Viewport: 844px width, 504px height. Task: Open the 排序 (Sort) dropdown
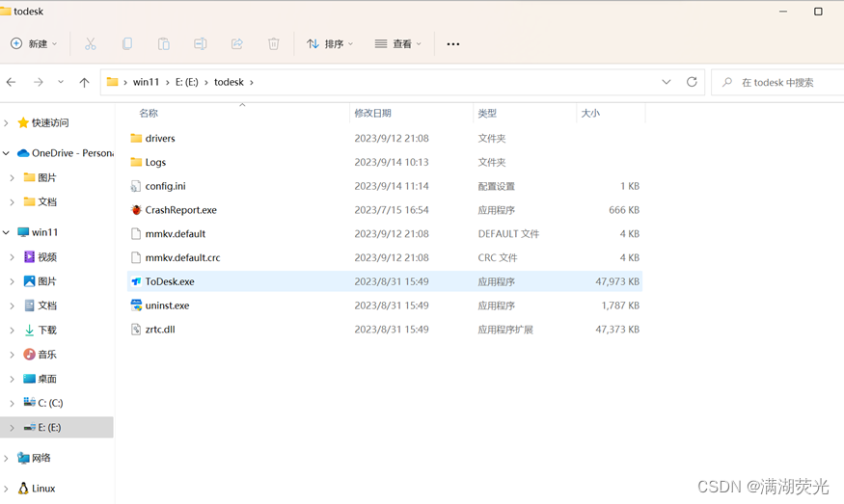[330, 44]
